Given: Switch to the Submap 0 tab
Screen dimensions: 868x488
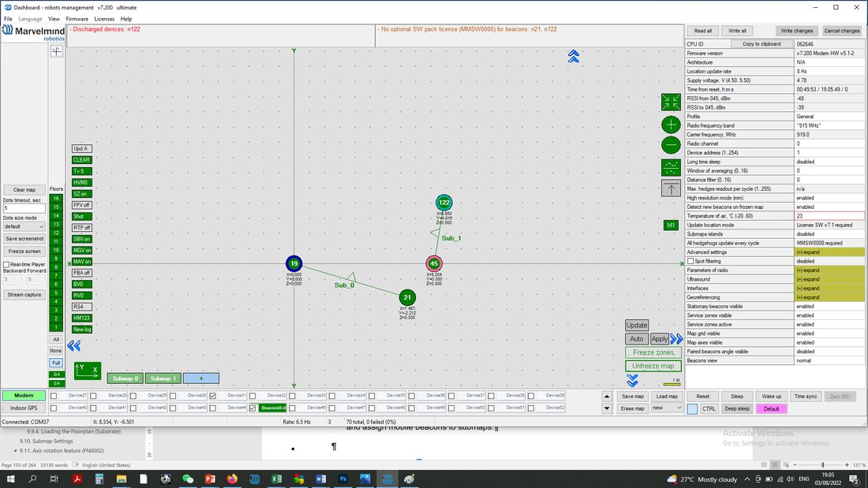Looking at the screenshot, I should (125, 378).
